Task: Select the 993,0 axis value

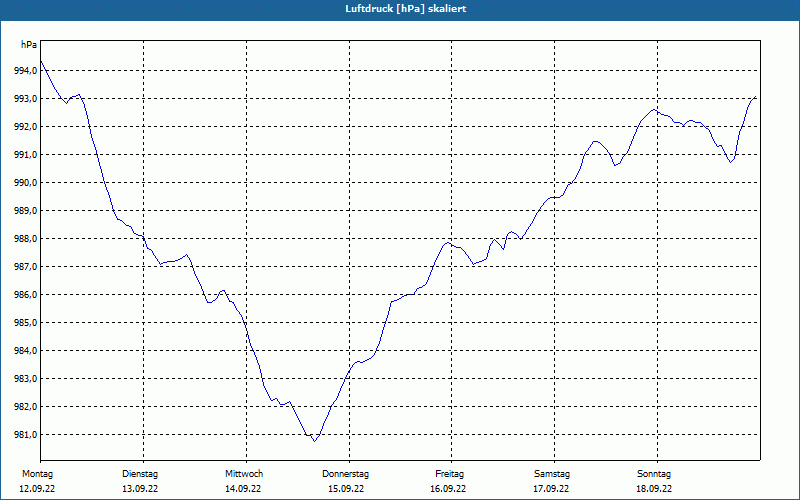Action: click(25, 99)
